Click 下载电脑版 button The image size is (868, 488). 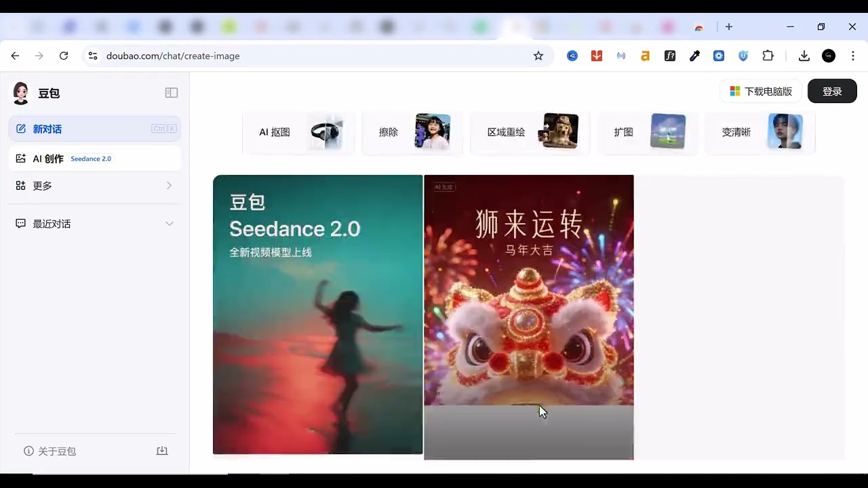[761, 91]
